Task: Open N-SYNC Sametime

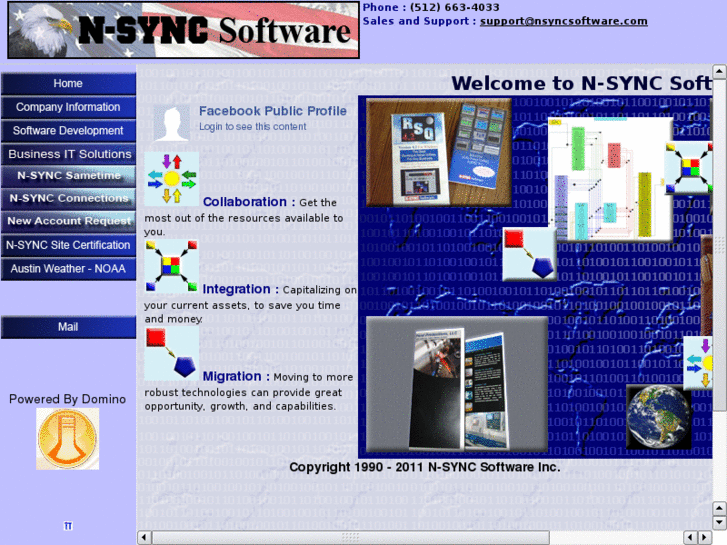Action: pos(68,176)
